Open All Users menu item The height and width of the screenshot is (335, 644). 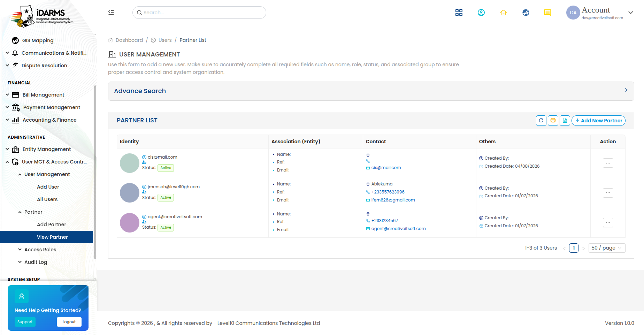(x=47, y=199)
